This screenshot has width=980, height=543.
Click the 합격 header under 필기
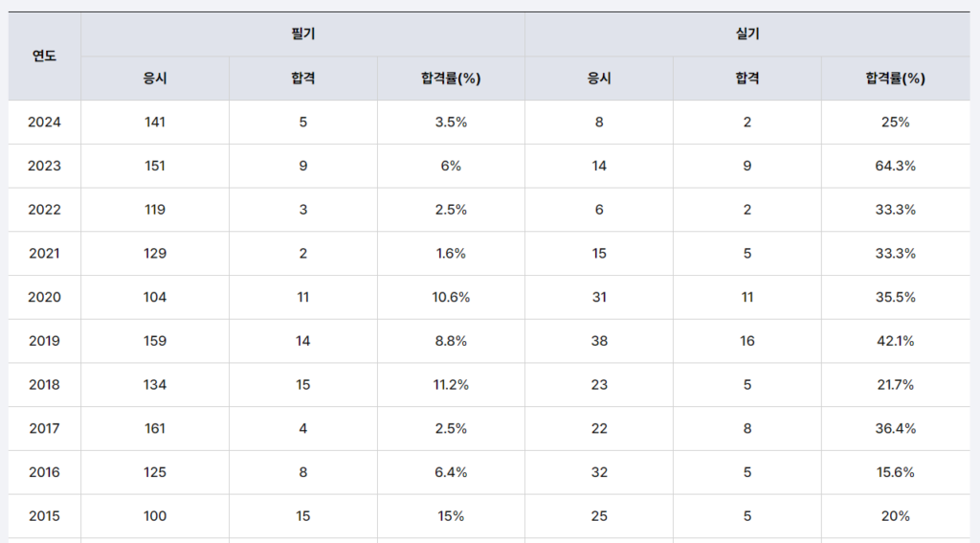303,79
